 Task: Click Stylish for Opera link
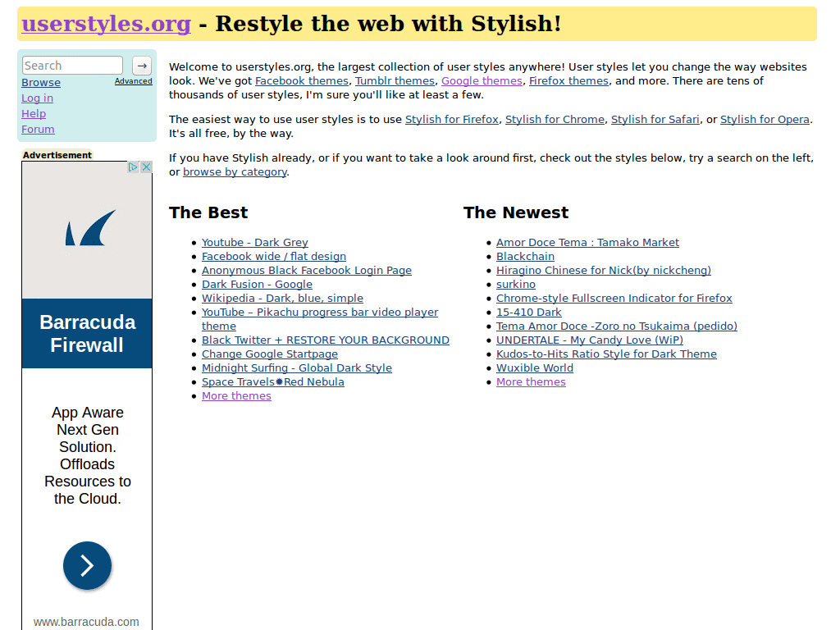point(765,120)
